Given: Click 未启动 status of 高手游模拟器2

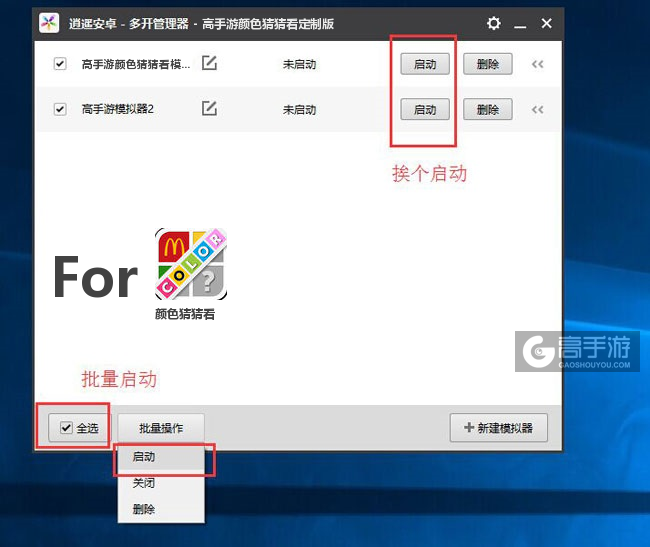Looking at the screenshot, I should [x=299, y=110].
